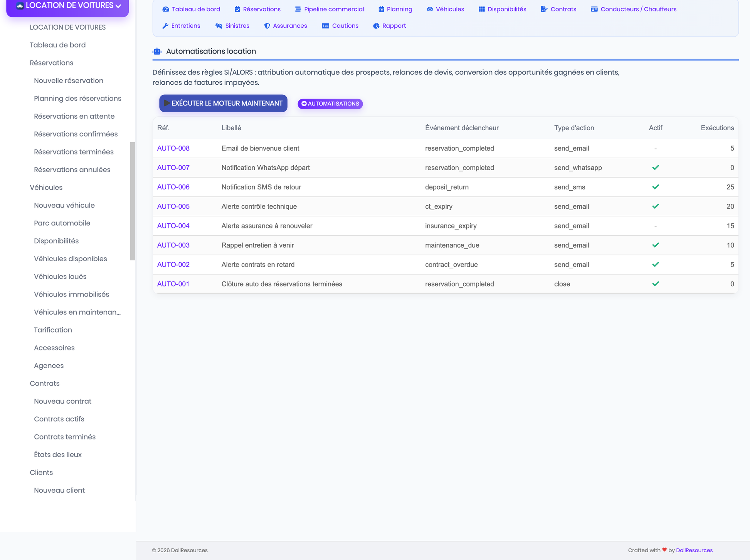Click the robot icon beside Automatisations location

(x=157, y=51)
